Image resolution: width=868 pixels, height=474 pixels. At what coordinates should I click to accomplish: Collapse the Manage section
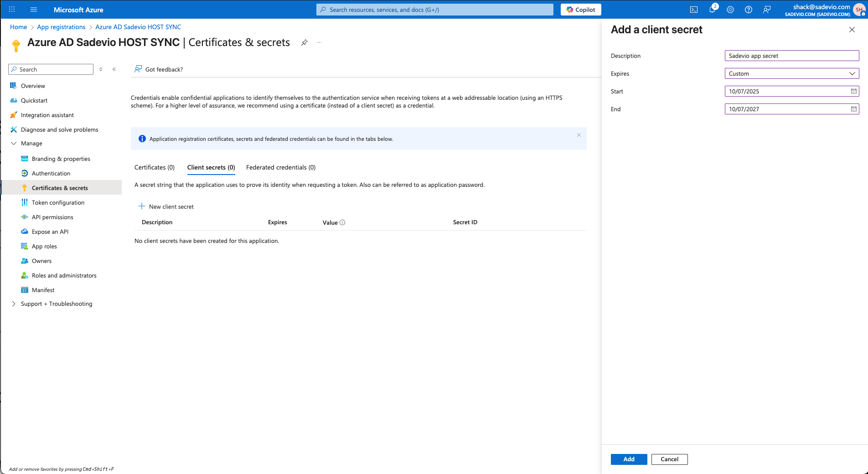[14, 143]
